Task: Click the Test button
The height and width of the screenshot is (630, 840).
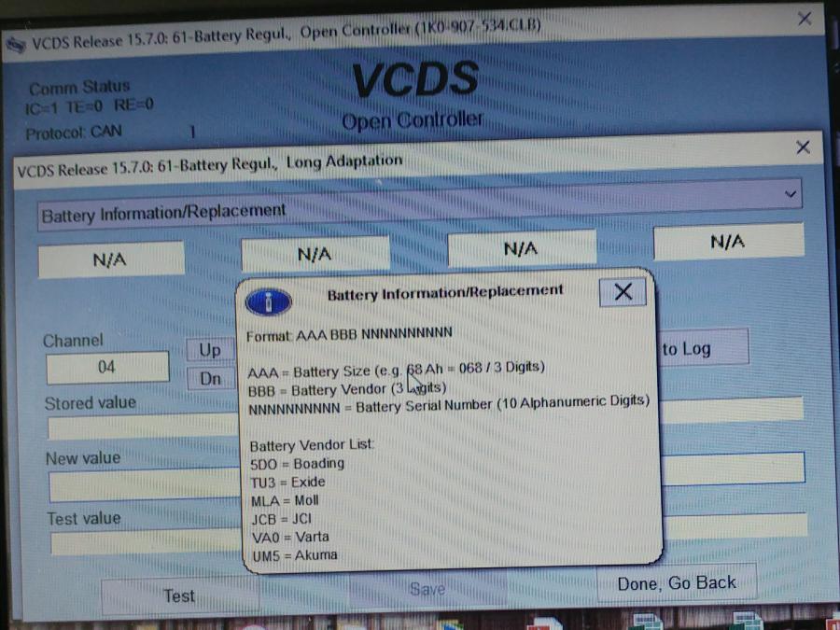Action: 179,595
